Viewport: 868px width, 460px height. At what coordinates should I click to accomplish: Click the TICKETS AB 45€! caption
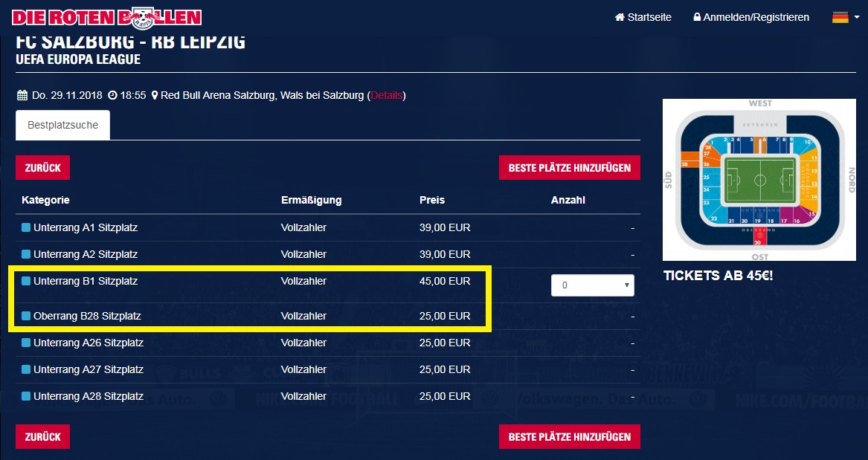tap(718, 276)
